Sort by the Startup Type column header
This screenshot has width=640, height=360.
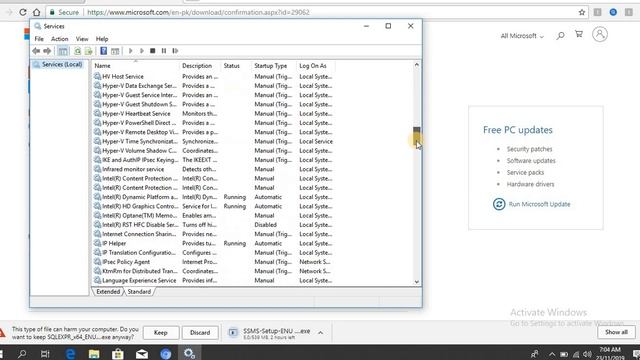(274, 66)
